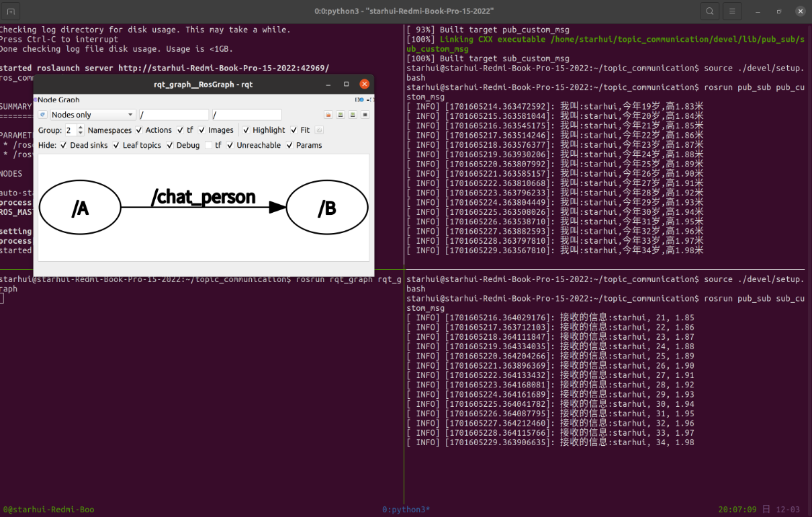Check the Hide tf checkbox

(x=208, y=145)
